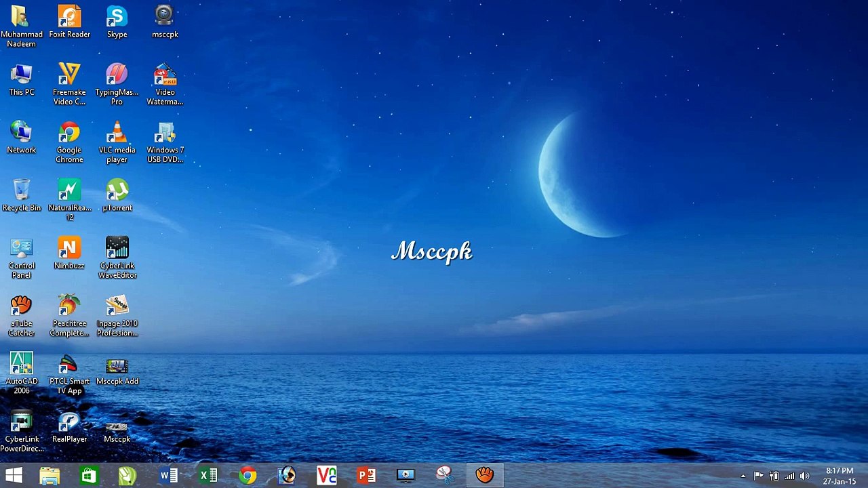Open the Windows Store taskbar icon
Screen dimensions: 868x488
[x=89, y=475]
